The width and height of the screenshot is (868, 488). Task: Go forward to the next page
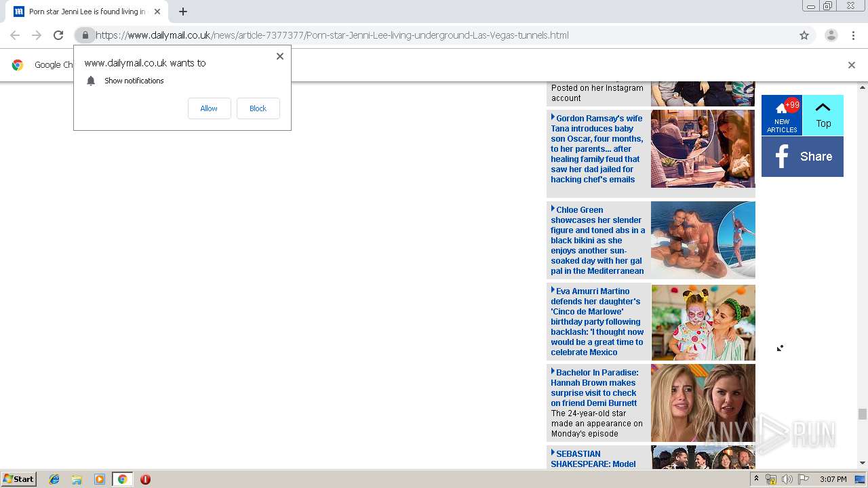pyautogui.click(x=37, y=35)
